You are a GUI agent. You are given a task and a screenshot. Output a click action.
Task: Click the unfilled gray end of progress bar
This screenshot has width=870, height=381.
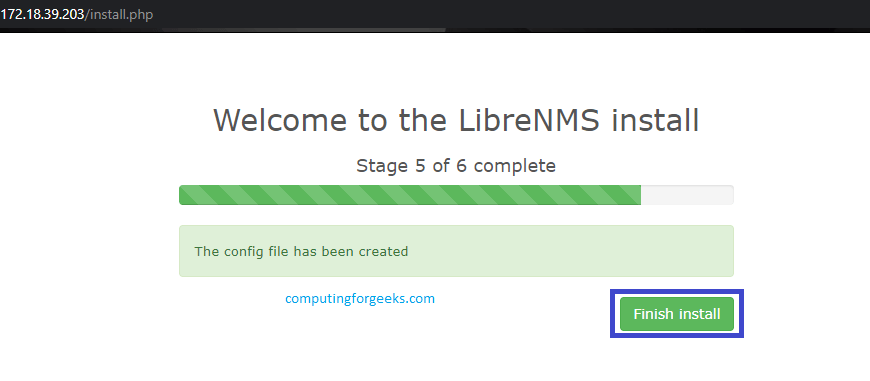click(x=687, y=195)
